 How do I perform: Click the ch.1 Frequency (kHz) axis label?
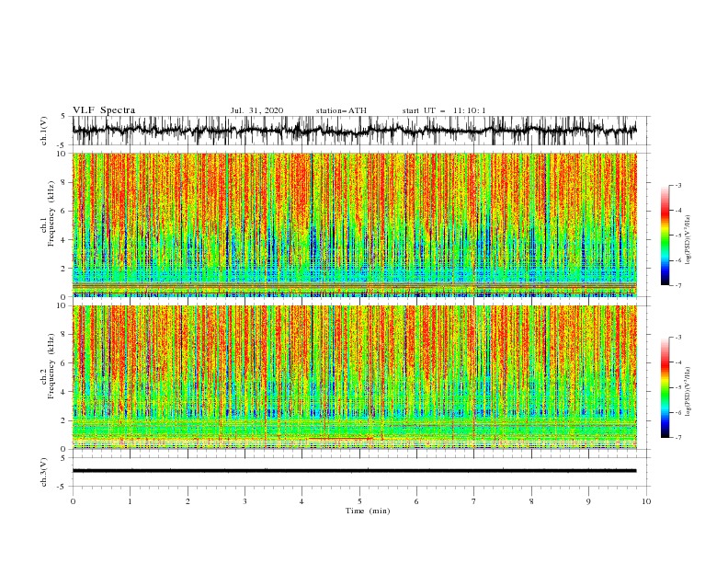pyautogui.click(x=48, y=214)
